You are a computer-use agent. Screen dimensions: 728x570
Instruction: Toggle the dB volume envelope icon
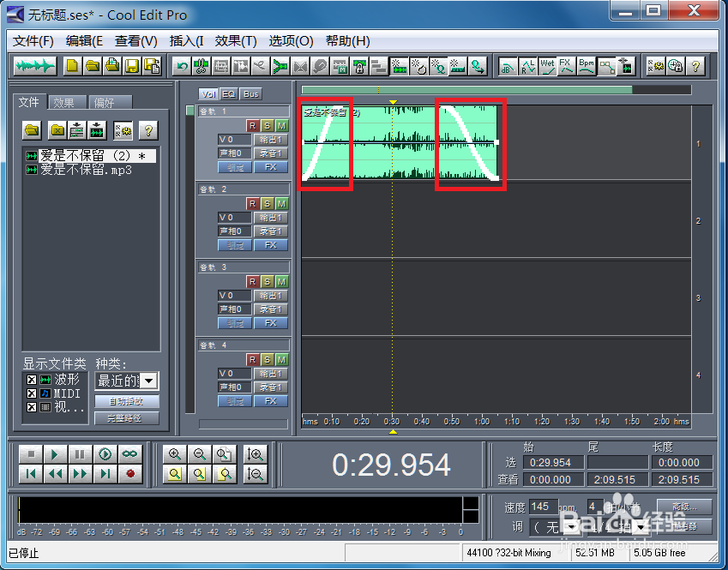507,66
